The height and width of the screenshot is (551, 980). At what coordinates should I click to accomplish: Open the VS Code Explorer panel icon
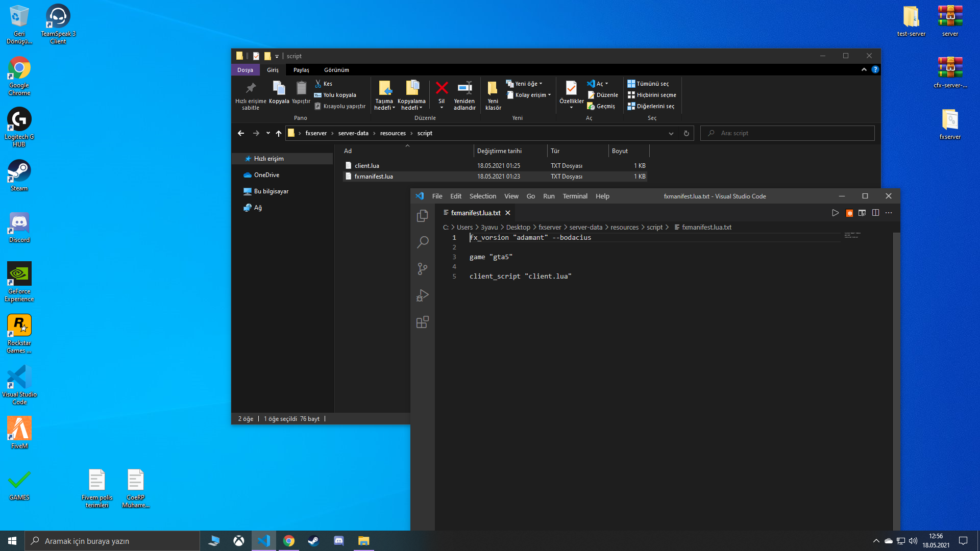422,216
